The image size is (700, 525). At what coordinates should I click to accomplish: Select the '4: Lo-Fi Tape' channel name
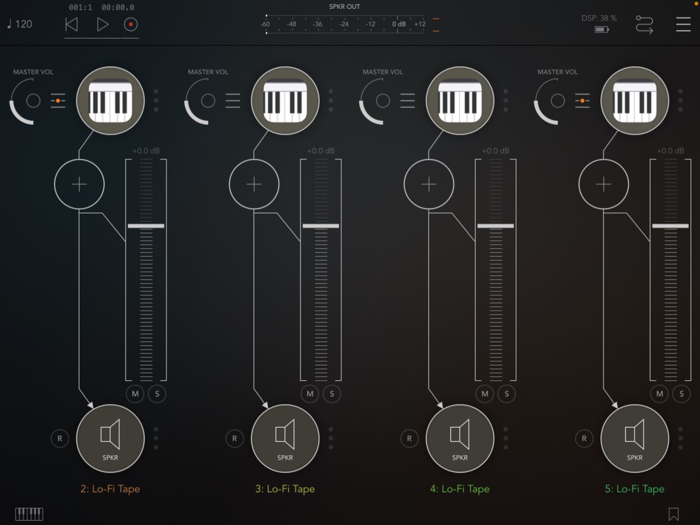click(460, 489)
